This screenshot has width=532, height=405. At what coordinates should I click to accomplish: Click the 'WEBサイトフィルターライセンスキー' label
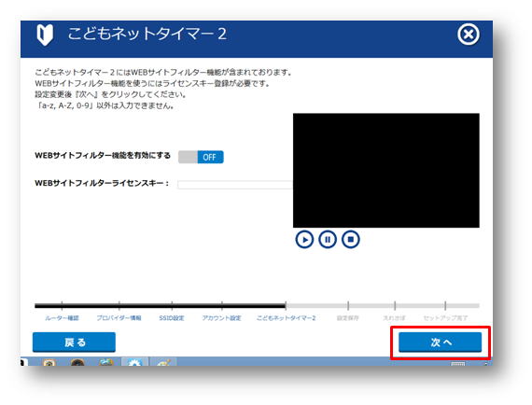(x=102, y=183)
